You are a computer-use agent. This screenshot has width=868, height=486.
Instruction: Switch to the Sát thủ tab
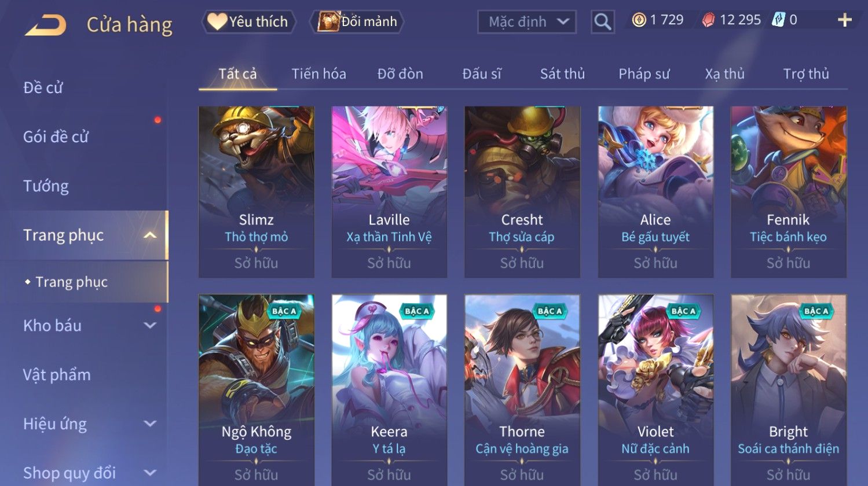click(x=562, y=73)
